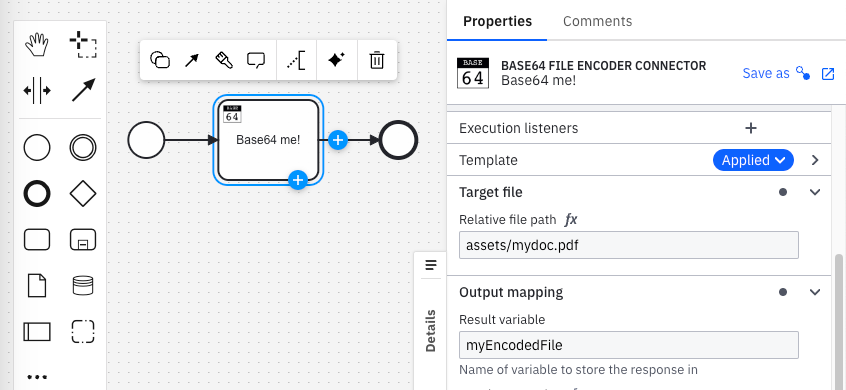Activate the hand tool

37,45
